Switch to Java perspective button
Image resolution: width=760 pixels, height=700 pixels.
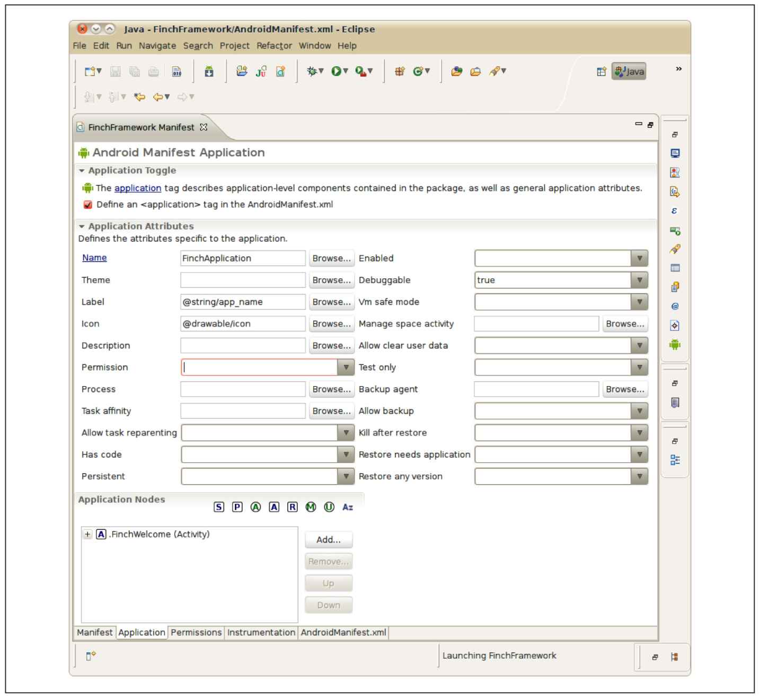[x=629, y=72]
